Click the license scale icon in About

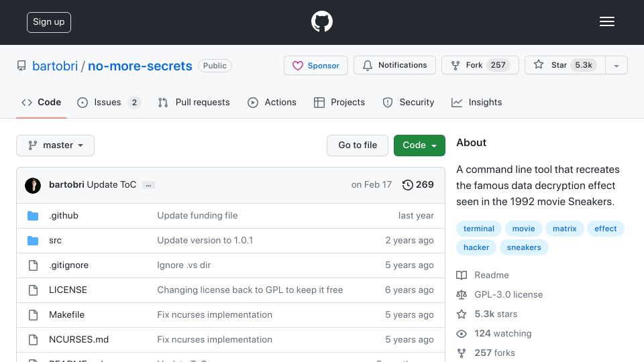point(462,295)
